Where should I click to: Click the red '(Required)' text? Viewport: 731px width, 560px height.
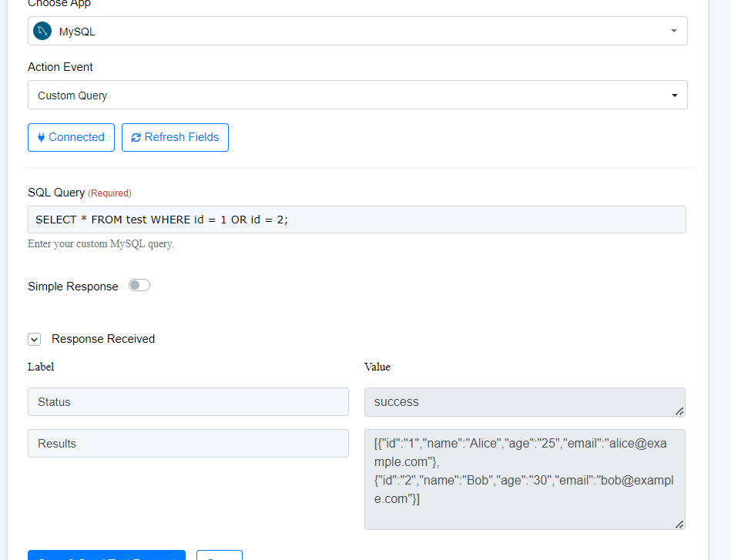pyautogui.click(x=109, y=193)
